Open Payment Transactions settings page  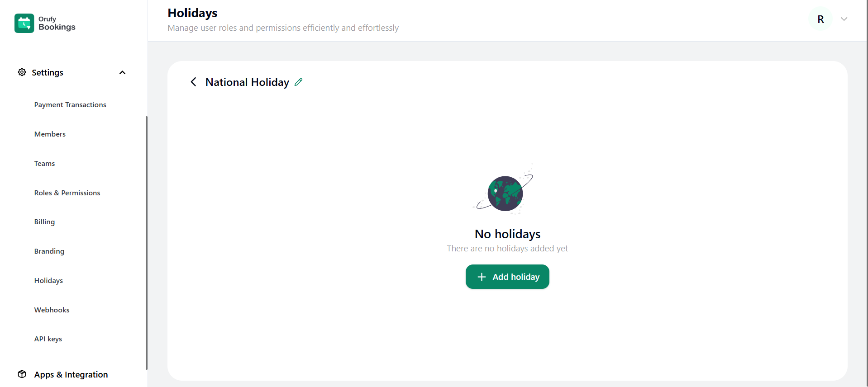pyautogui.click(x=70, y=104)
